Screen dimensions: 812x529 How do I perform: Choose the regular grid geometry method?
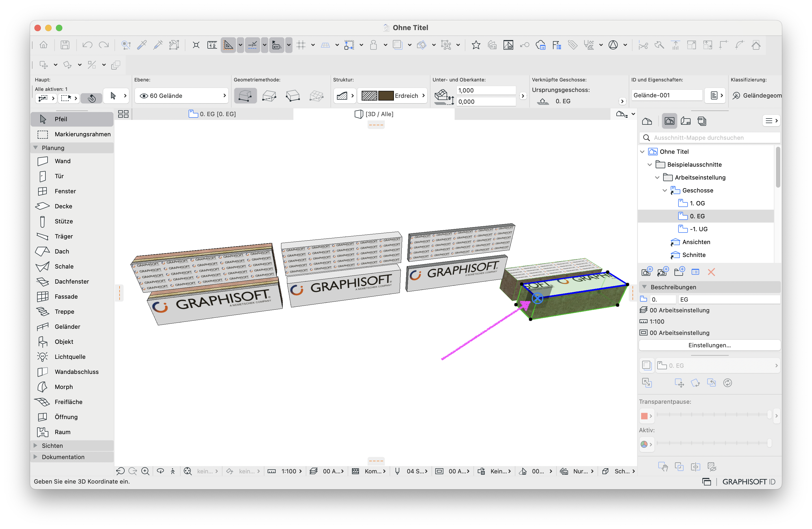[316, 96]
